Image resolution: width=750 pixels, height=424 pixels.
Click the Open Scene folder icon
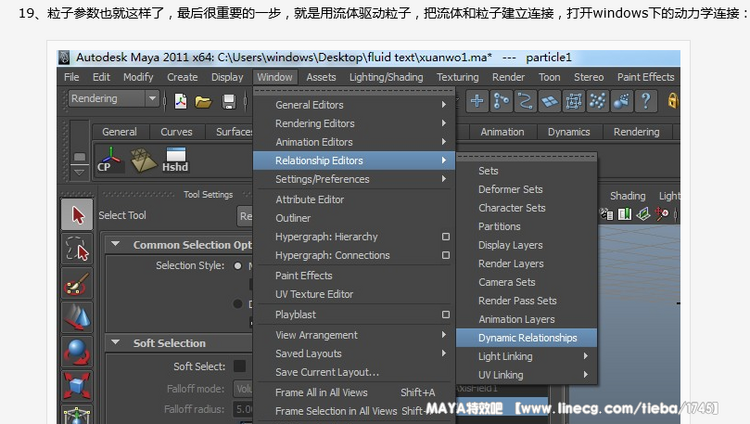point(203,101)
